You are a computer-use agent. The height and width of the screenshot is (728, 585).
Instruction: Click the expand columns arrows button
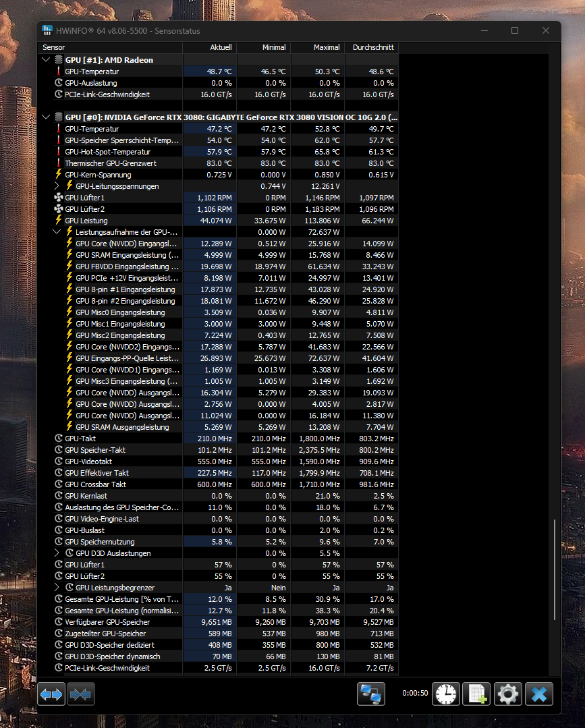pos(51,694)
